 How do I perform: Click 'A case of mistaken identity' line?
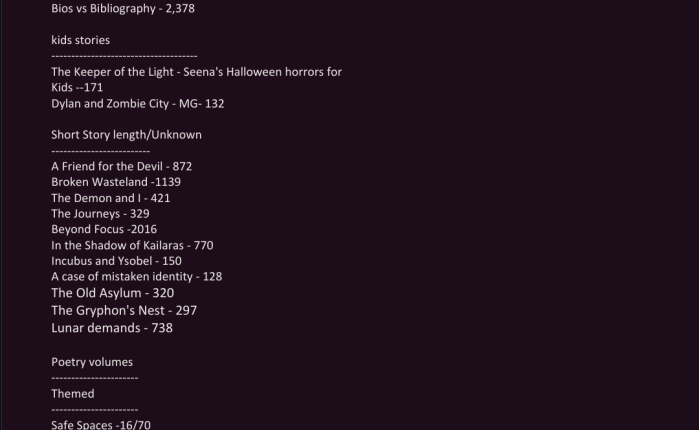(x=136, y=276)
